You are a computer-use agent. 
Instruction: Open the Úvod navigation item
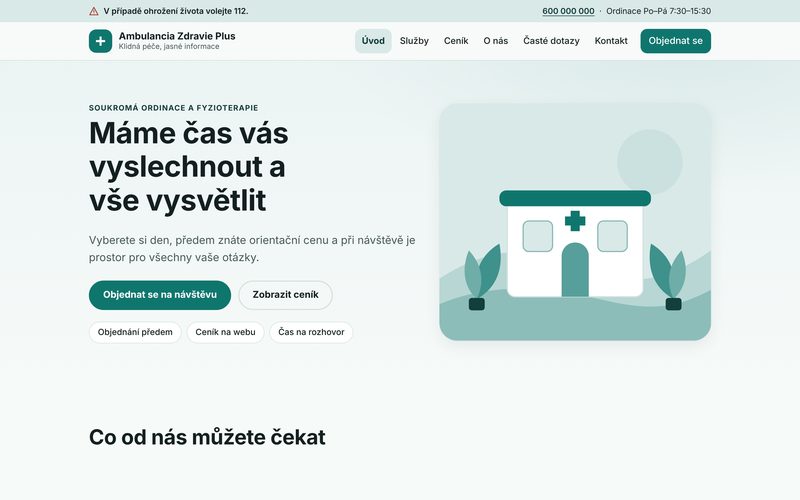[x=373, y=41]
